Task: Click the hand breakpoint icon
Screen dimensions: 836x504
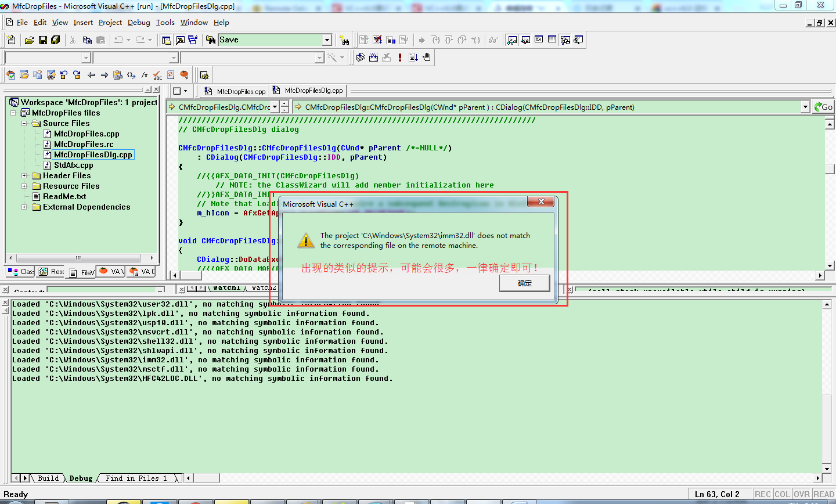Action: [427, 57]
